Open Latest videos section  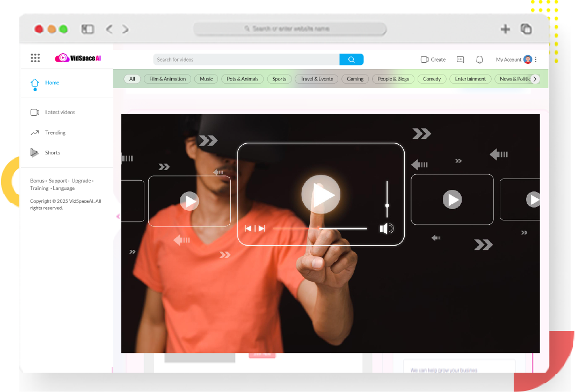click(60, 112)
